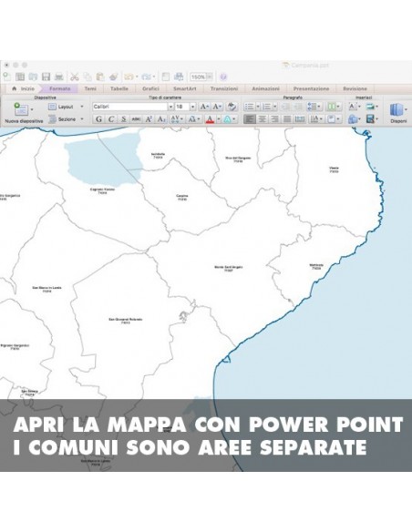Switch to the Inizio tab

coord(24,89)
